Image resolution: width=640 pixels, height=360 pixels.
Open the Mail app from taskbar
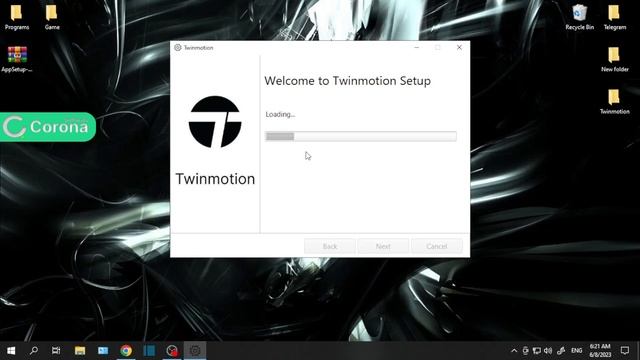click(103, 351)
